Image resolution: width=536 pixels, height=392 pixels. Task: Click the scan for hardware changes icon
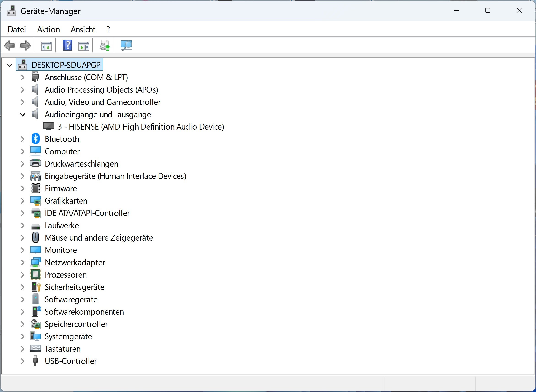[126, 45]
